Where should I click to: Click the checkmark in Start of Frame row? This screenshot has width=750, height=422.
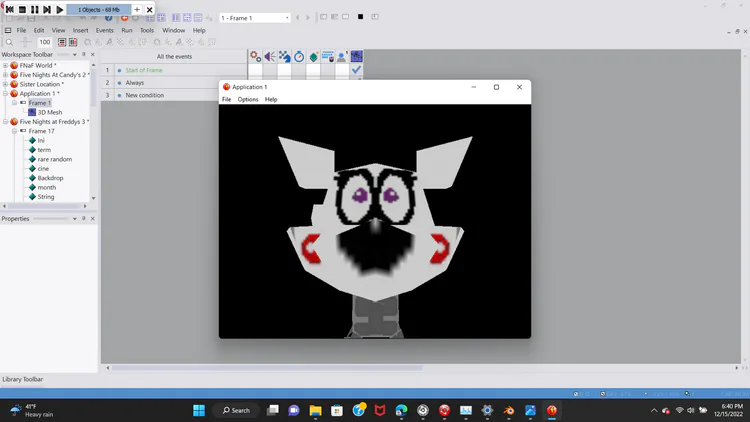pos(356,70)
